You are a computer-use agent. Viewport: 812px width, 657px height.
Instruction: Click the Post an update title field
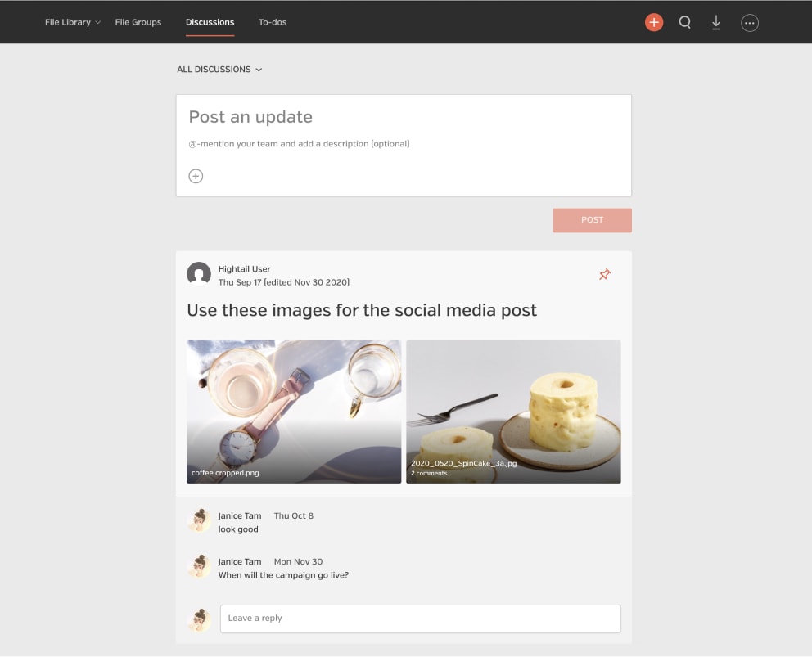[403, 117]
